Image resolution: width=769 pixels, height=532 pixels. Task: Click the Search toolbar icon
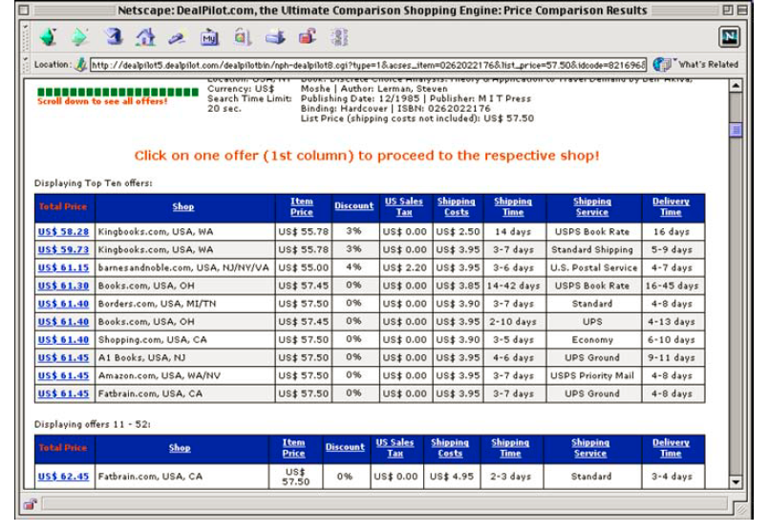(x=177, y=38)
